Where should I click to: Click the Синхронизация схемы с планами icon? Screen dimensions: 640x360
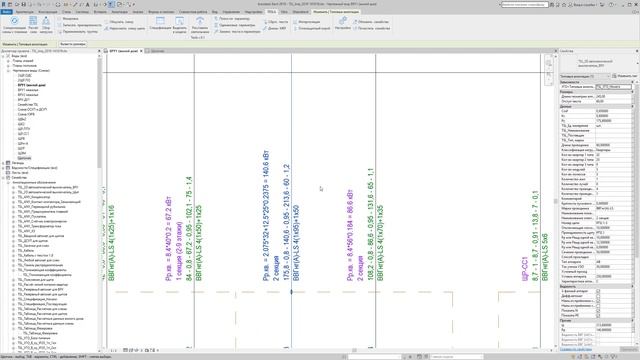pyautogui.click(x=14, y=21)
